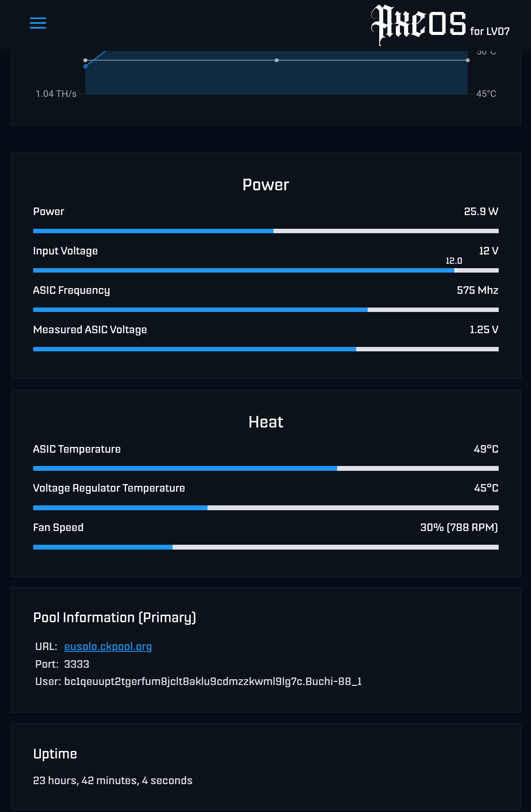Click the middle chart data point
The height and width of the screenshot is (812, 531).
[277, 60]
